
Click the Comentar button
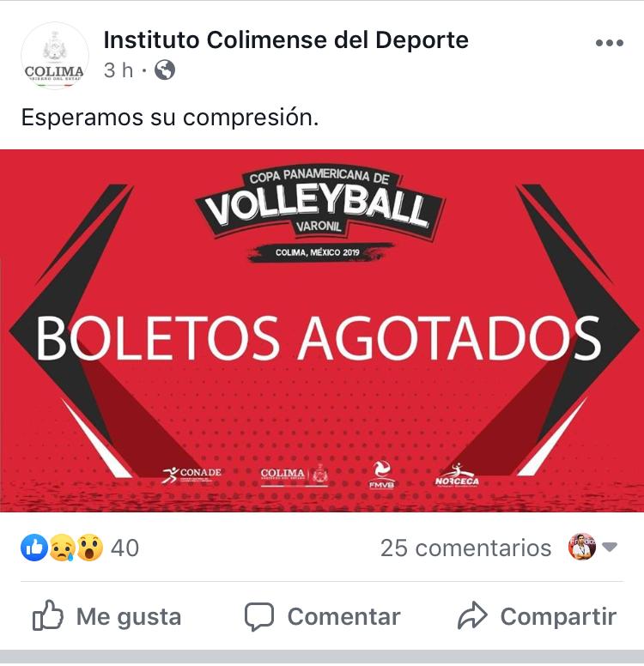pyautogui.click(x=323, y=616)
